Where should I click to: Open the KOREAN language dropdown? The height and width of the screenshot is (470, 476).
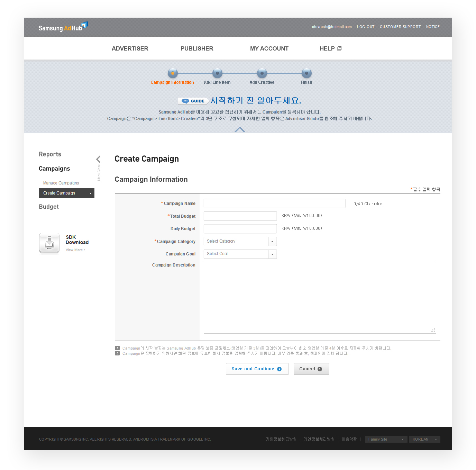425,439
